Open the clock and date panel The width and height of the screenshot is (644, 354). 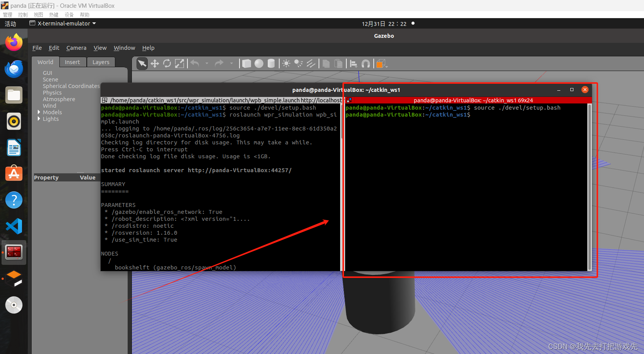click(x=384, y=24)
